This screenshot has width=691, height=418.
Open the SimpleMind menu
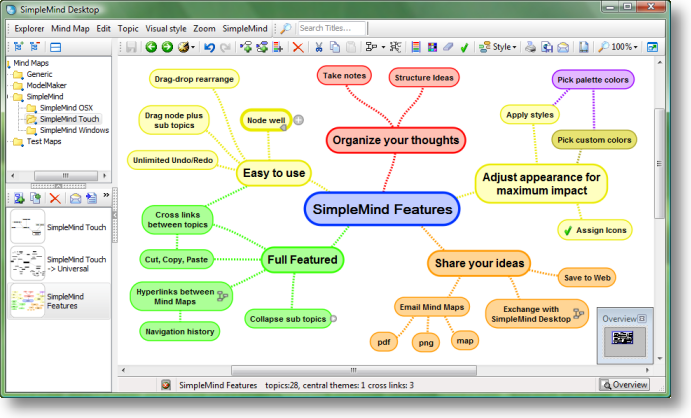tap(245, 29)
